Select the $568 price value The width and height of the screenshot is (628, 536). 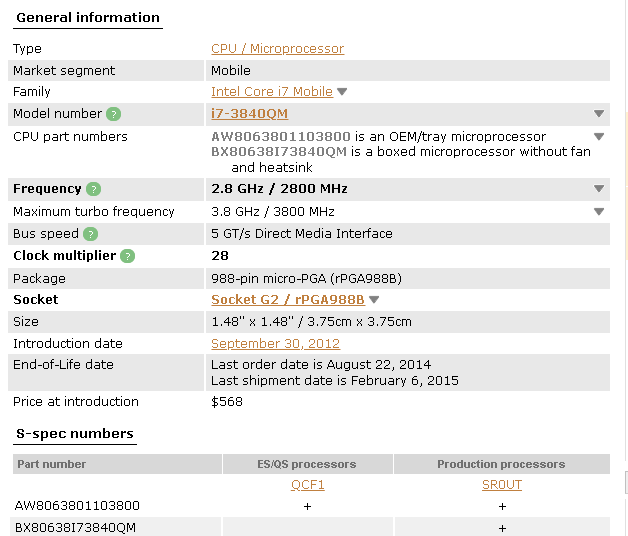click(227, 402)
